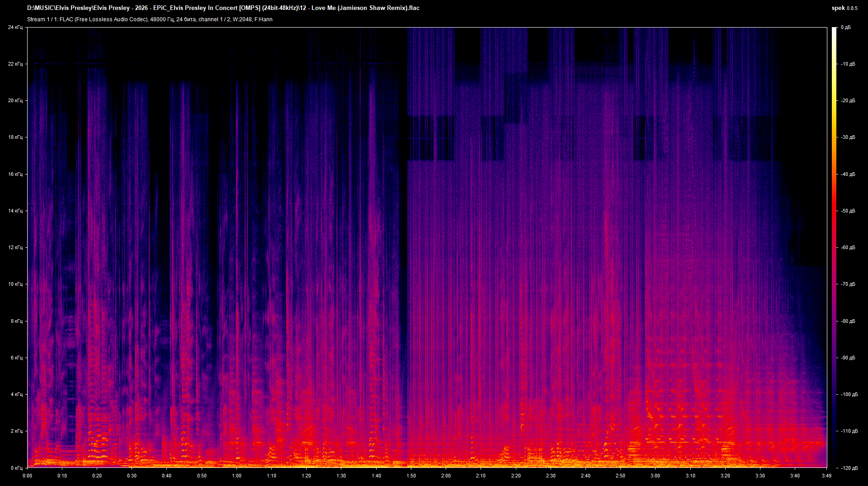Click the 0 дБ level scale label
This screenshot has height=486, width=868.
tap(846, 28)
